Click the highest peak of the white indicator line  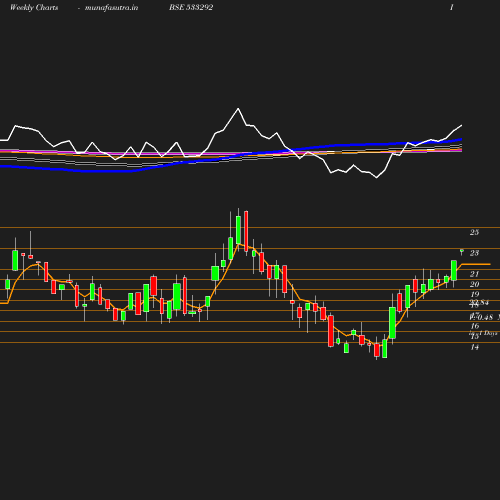(x=238, y=109)
